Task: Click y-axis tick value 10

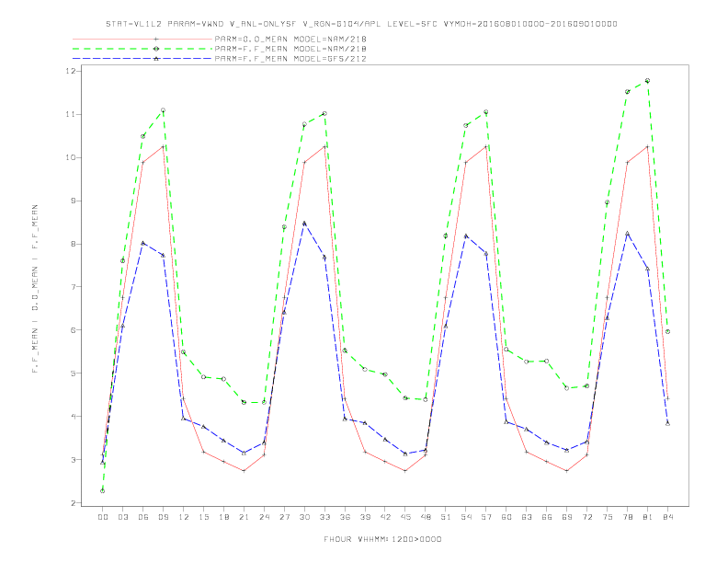Action: point(71,157)
